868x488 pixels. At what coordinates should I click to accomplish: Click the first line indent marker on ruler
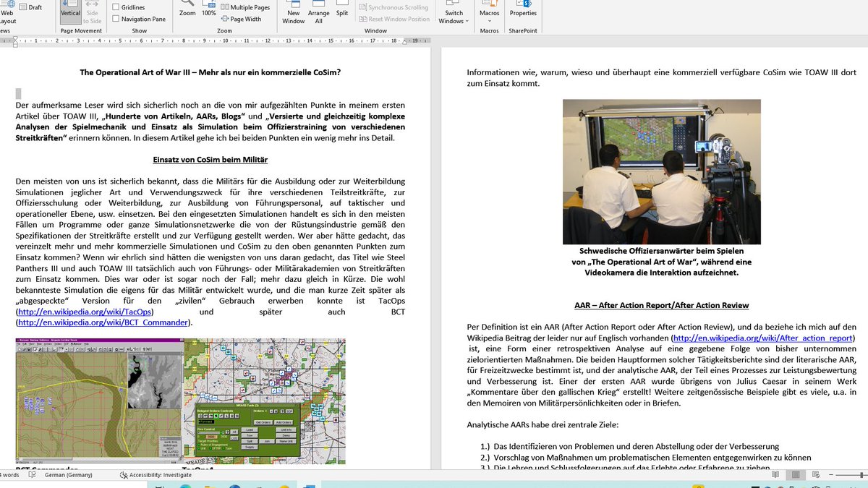click(x=16, y=38)
